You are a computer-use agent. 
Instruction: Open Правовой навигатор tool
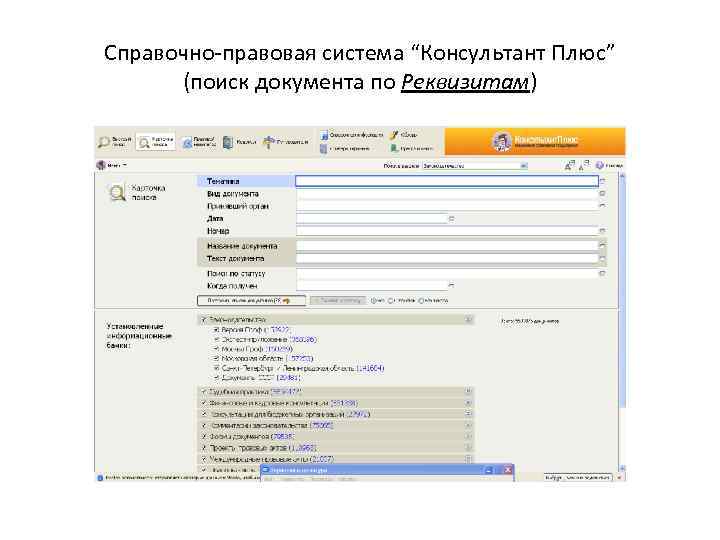[x=199, y=142]
